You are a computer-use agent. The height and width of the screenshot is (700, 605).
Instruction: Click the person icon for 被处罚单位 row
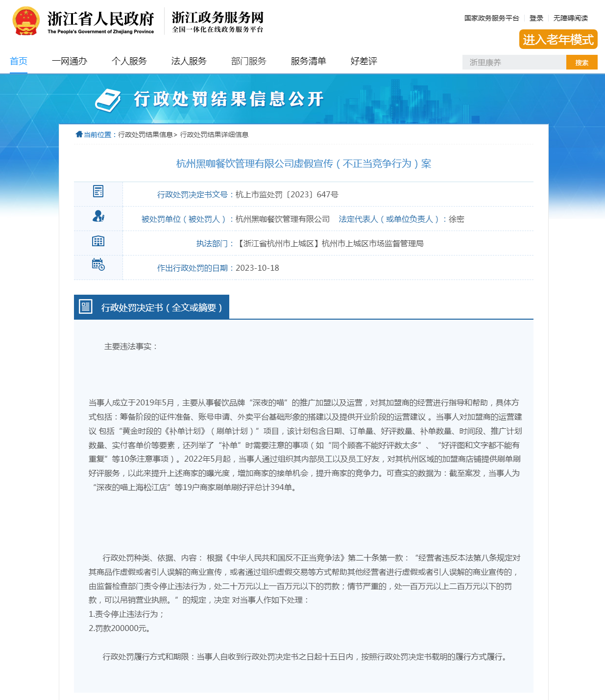98,216
